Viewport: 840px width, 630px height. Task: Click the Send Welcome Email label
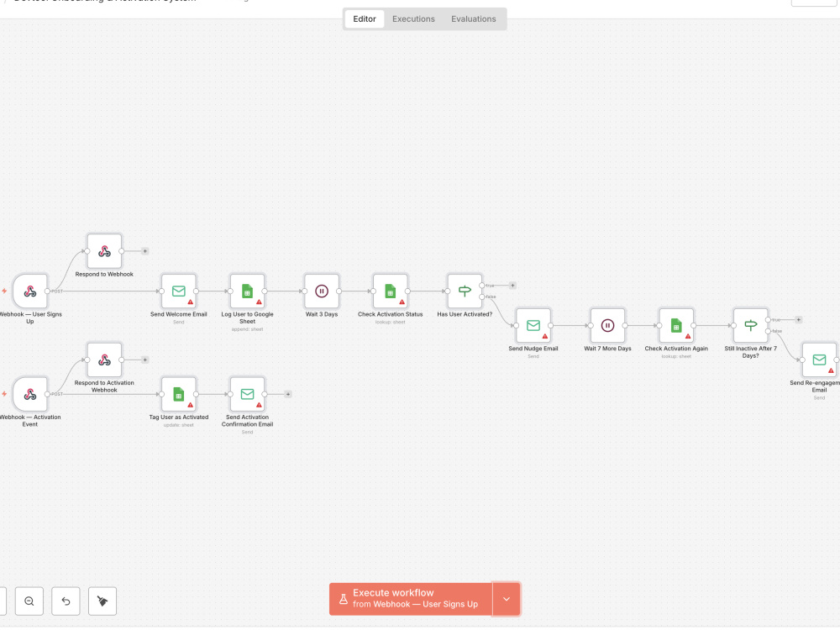coord(178,314)
